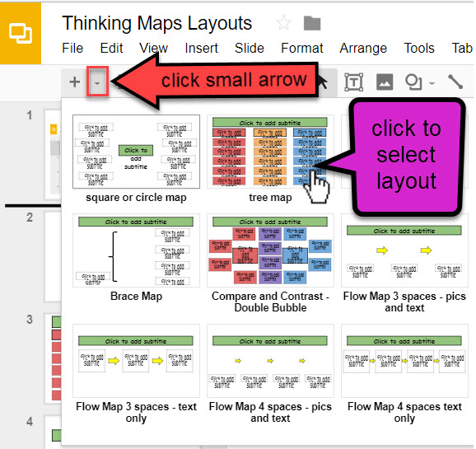
Task: Choose Flow Map 4 spaces pics and text
Action: pyautogui.click(x=270, y=361)
